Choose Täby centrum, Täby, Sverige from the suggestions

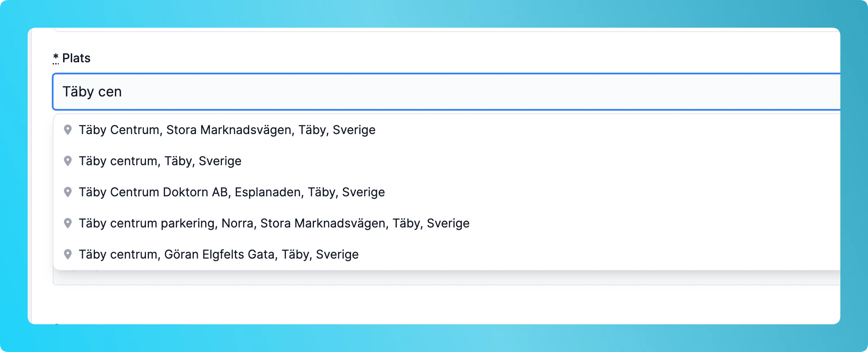(160, 161)
